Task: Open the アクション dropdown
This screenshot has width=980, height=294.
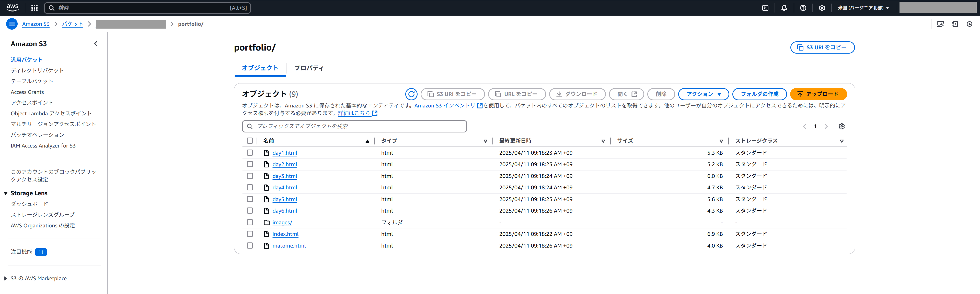Action: (704, 94)
